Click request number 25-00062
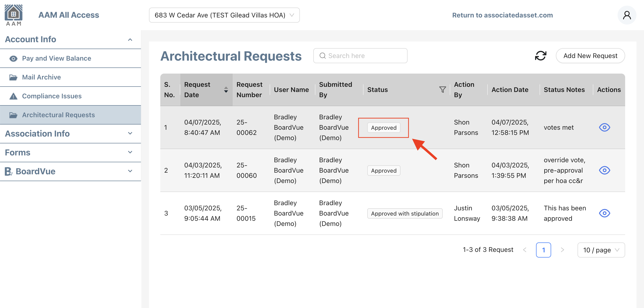644x308 pixels. click(247, 127)
